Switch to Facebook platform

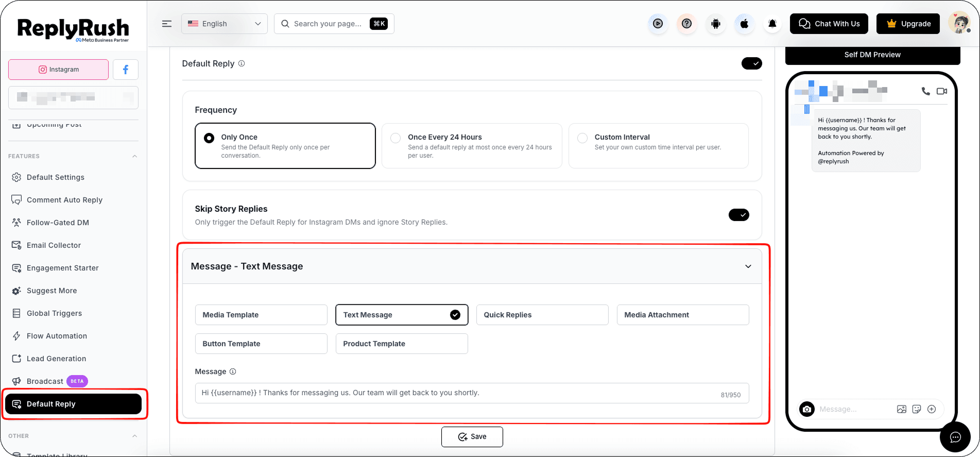pyautogui.click(x=126, y=70)
